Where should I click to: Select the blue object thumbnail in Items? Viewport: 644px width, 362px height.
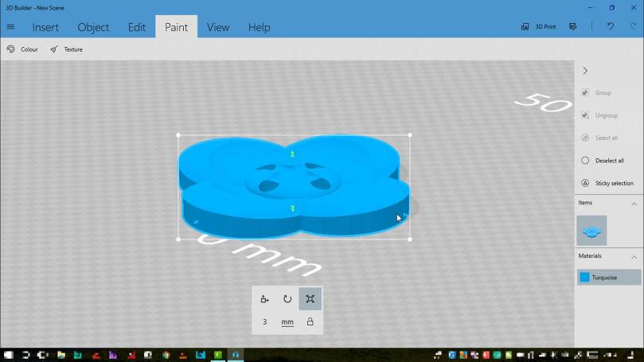[x=591, y=231]
